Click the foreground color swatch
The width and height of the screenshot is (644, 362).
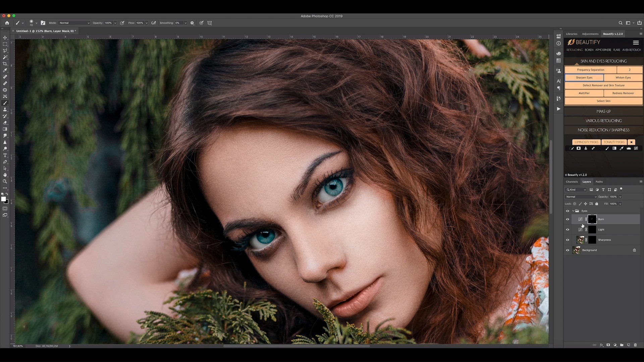pos(3,199)
